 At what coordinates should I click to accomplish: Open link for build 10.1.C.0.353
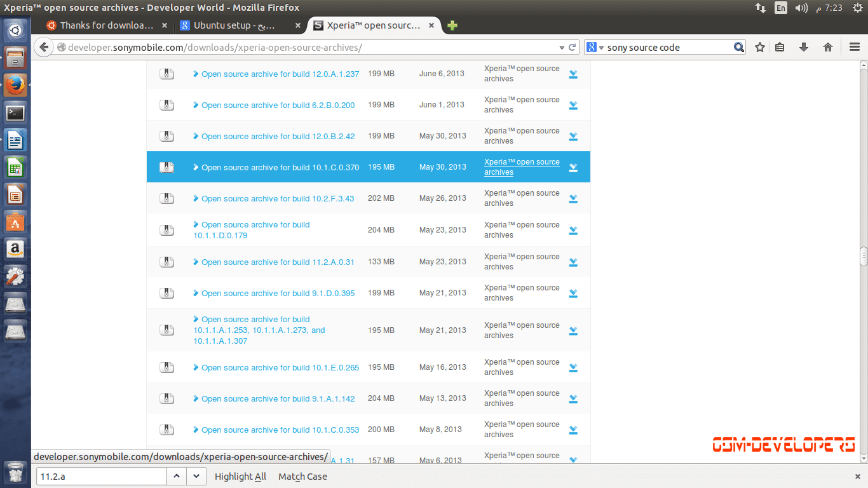coord(280,430)
